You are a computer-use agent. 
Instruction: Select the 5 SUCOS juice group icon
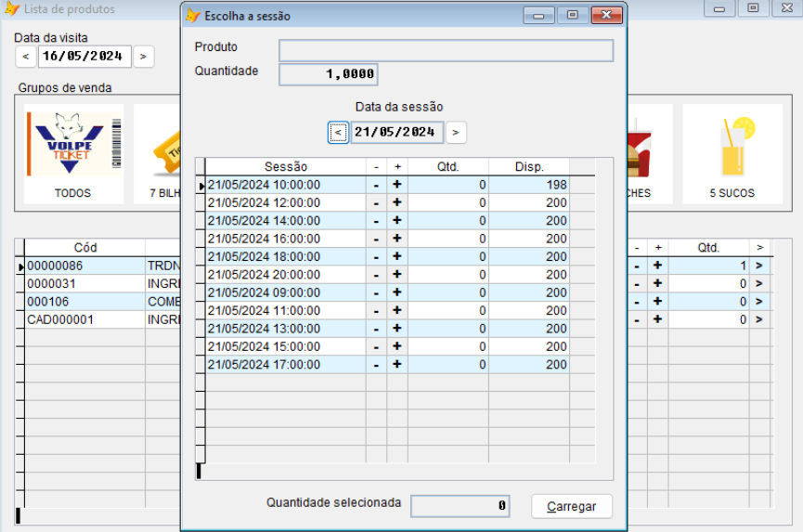coord(732,152)
